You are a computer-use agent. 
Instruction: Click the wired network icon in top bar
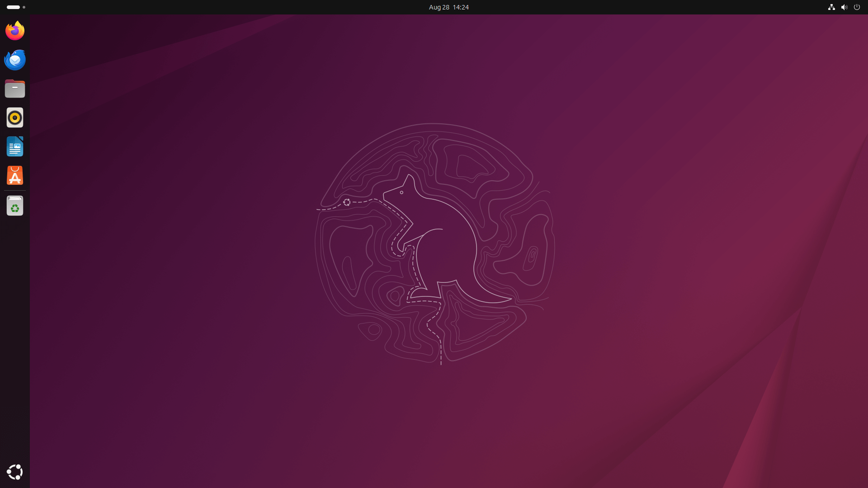pos(831,7)
